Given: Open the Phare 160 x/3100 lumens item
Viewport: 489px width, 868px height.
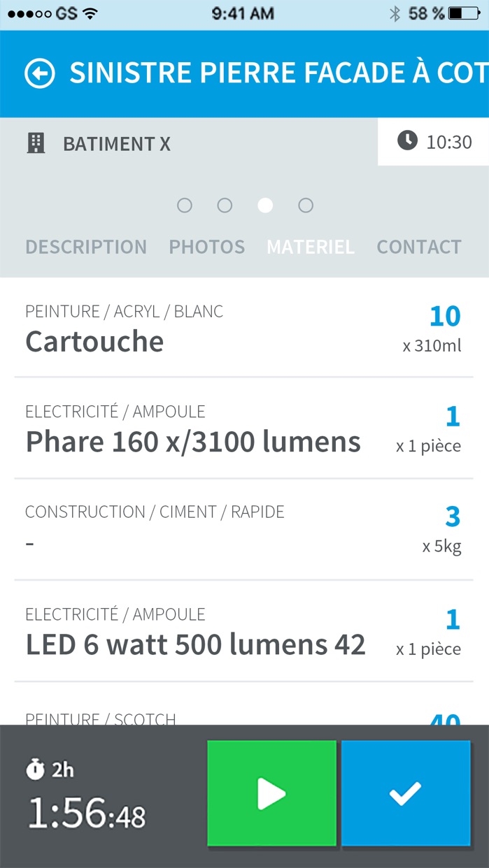Looking at the screenshot, I should (x=244, y=428).
